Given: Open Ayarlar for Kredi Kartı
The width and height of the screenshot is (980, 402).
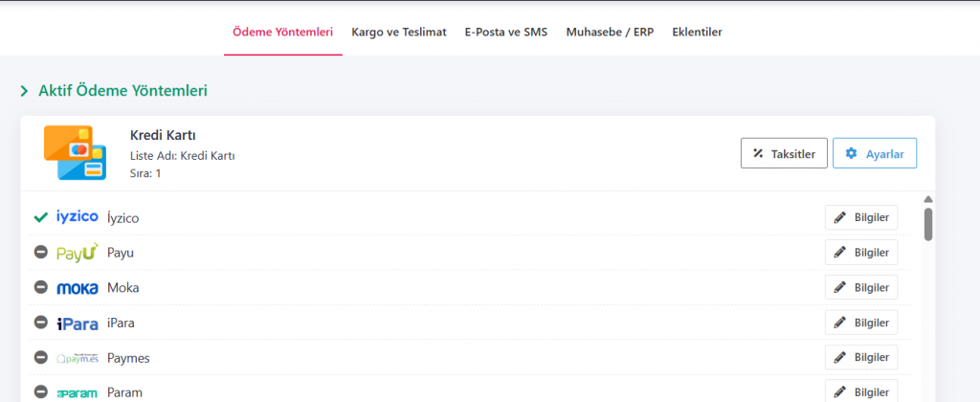Looking at the screenshot, I should click(x=875, y=153).
